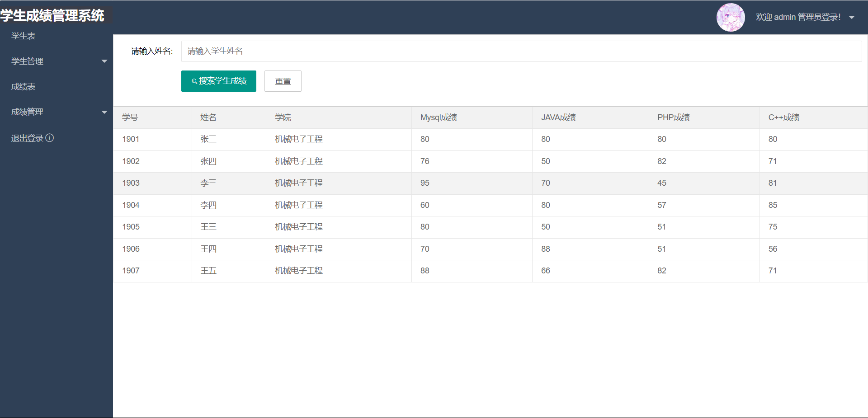Click the 欢迎 admin 管理员登录 text

pos(798,17)
